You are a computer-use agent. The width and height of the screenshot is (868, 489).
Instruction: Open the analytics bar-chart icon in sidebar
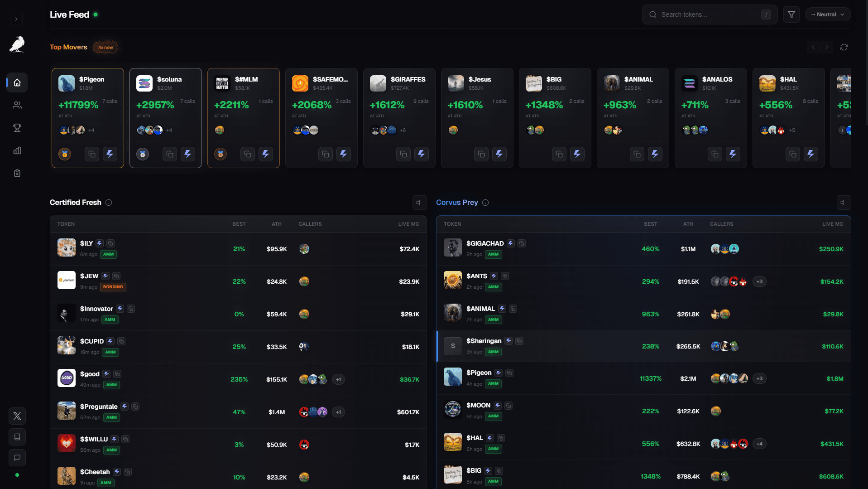(x=17, y=150)
